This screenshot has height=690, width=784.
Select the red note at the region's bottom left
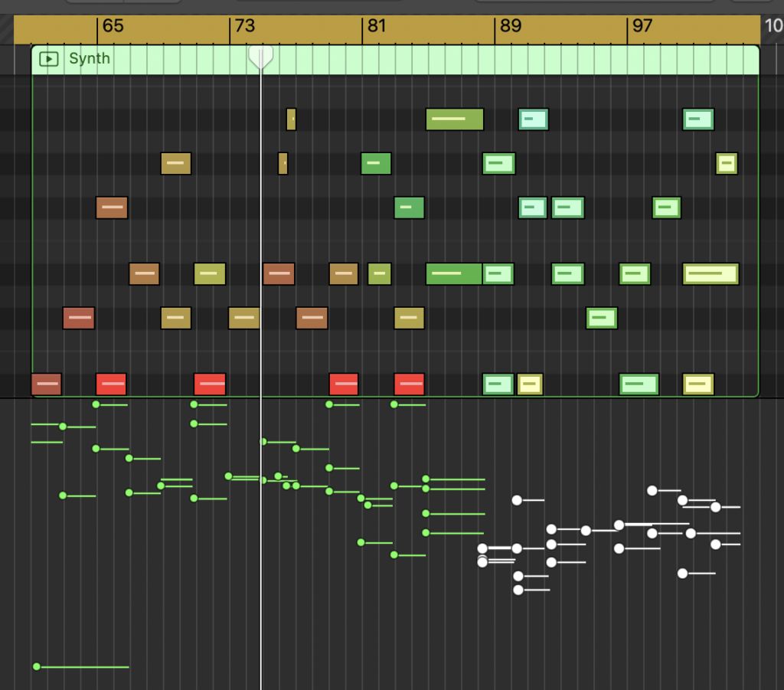111,384
